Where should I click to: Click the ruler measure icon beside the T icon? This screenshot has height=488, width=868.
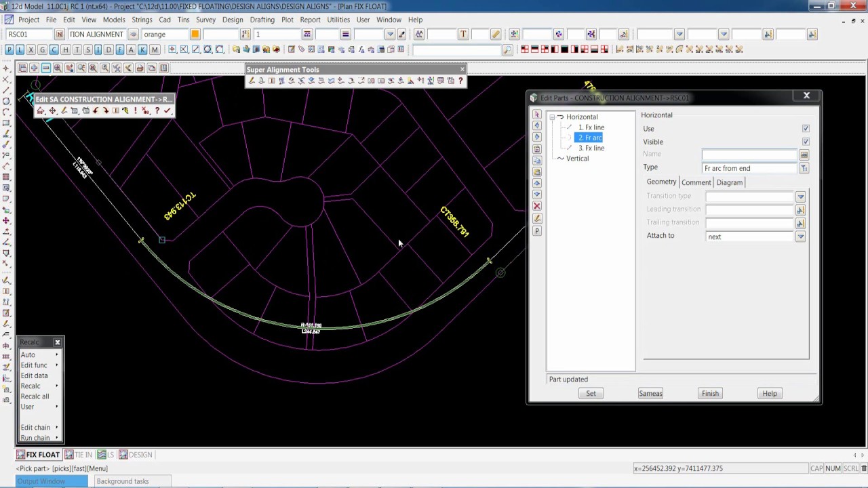point(496,34)
